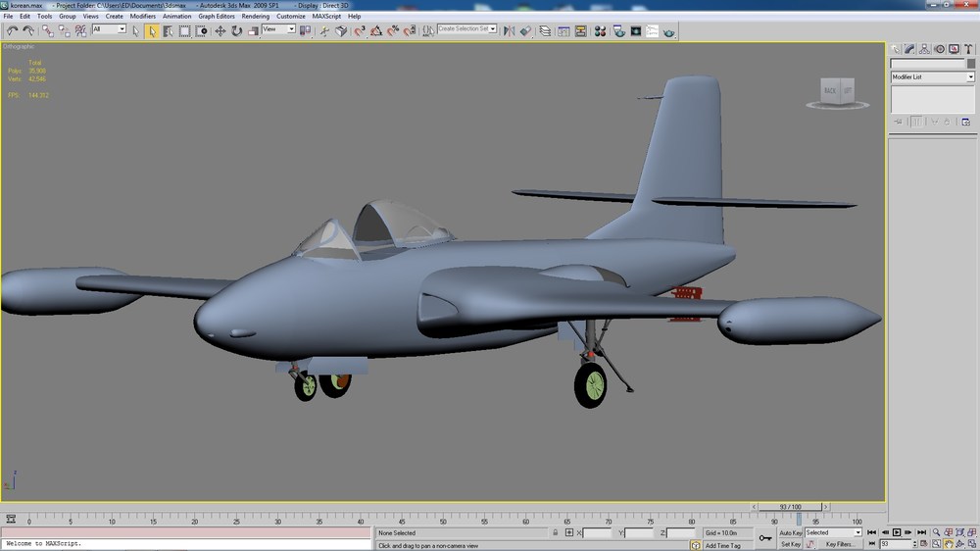Open the Material Editor
The image size is (980, 551).
pyautogui.click(x=600, y=30)
